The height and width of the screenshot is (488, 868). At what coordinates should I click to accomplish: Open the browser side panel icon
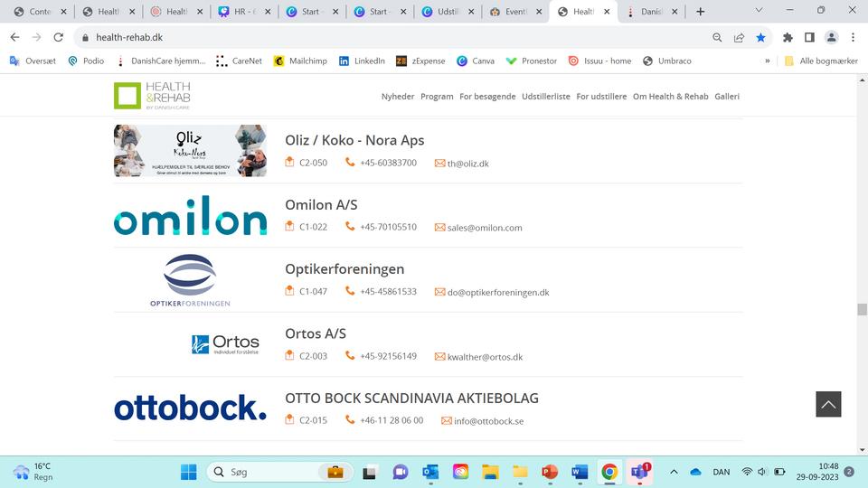809,37
